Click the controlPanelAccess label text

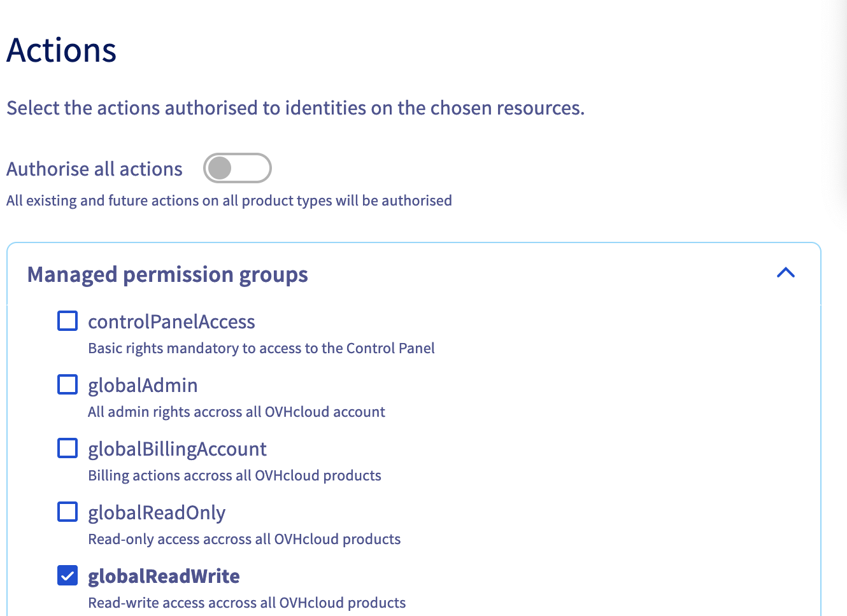click(171, 322)
